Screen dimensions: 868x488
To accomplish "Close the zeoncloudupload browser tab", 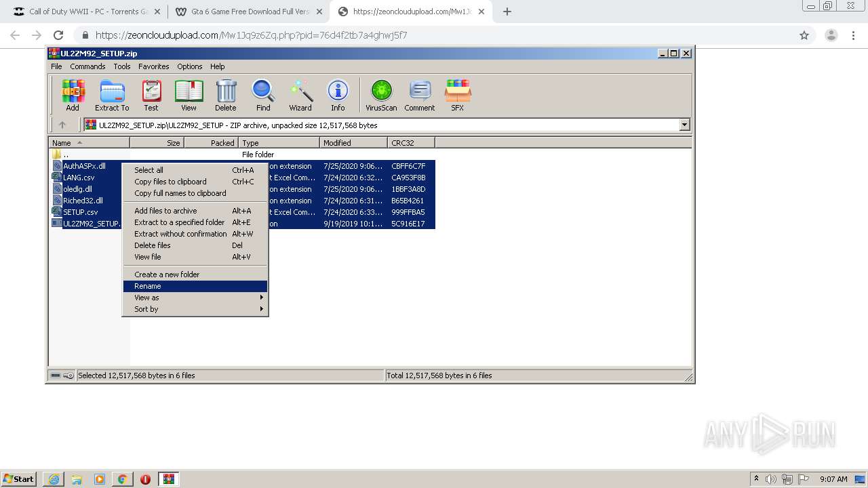I will click(481, 12).
